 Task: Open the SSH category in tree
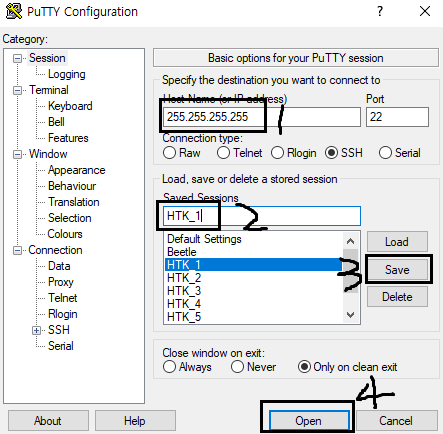pos(59,330)
